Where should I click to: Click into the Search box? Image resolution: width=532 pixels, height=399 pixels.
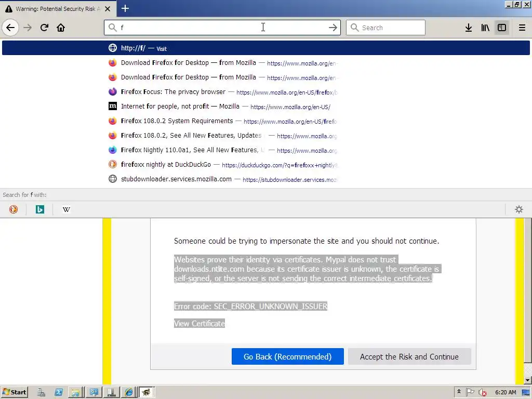385,28
